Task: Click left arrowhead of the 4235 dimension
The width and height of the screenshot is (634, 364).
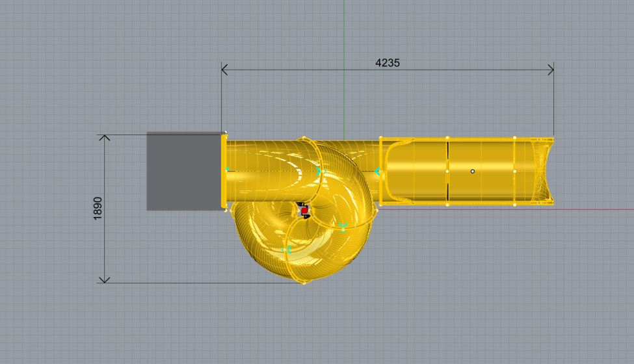Action: pyautogui.click(x=224, y=69)
